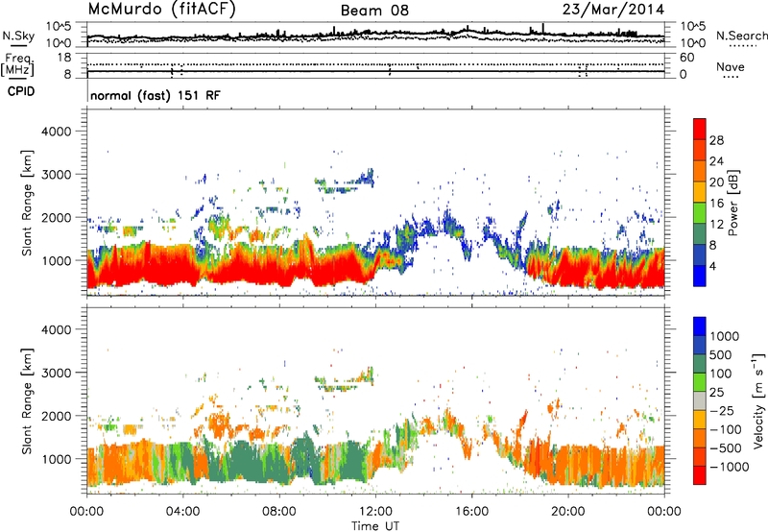The image size is (768, 532).
Task: Click the '04:00' time tick label
Action: tap(182, 512)
